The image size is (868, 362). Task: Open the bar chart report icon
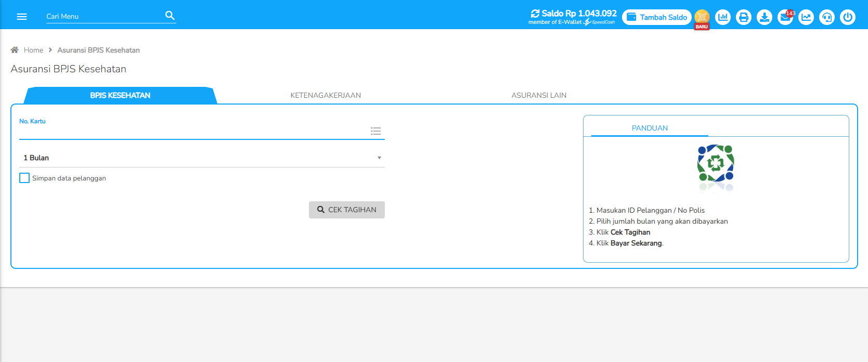pyautogui.click(x=723, y=17)
